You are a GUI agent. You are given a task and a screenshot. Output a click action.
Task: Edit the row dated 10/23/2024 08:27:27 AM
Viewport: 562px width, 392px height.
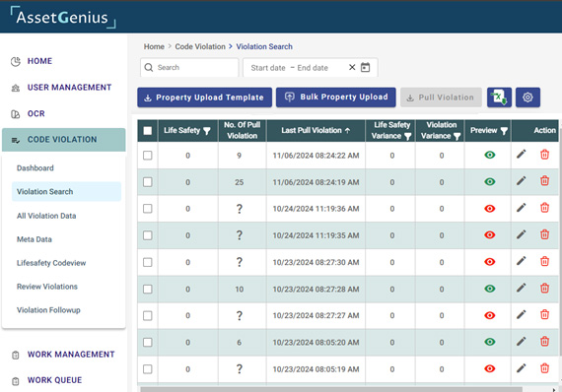pyautogui.click(x=522, y=314)
